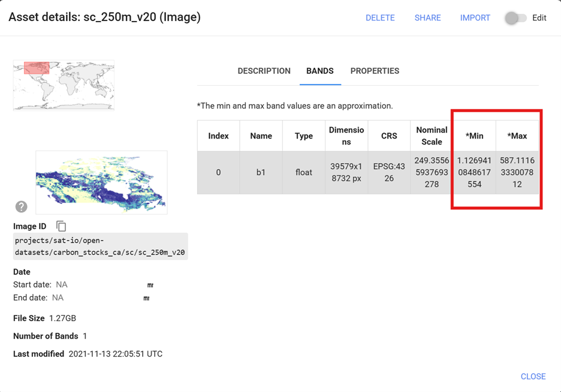Image resolution: width=561 pixels, height=392 pixels.
Task: Click the Nominal Scale column header
Action: (x=432, y=136)
